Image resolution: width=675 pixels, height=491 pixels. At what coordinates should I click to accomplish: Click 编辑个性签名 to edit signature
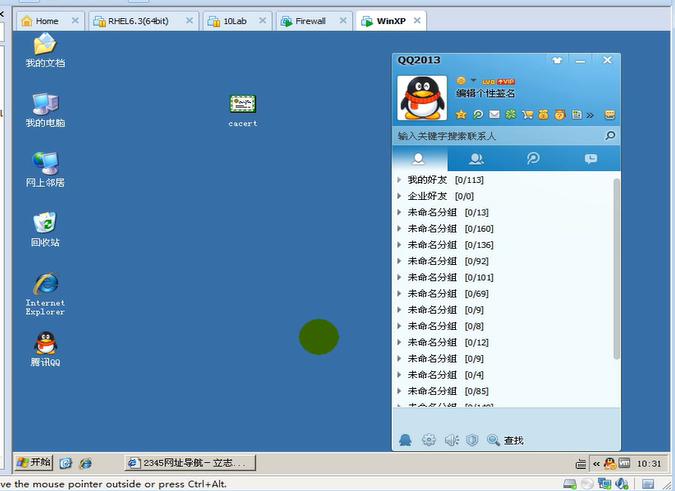[486, 93]
